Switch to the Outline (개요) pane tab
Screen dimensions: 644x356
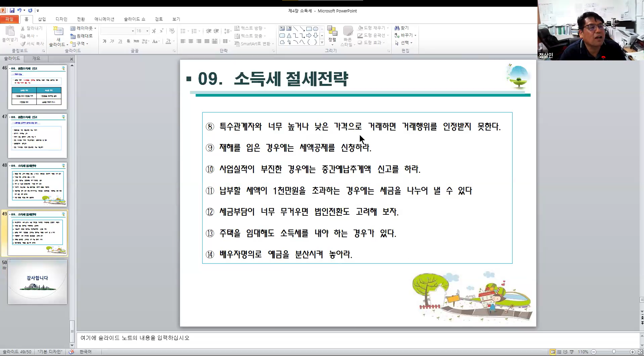(x=36, y=59)
